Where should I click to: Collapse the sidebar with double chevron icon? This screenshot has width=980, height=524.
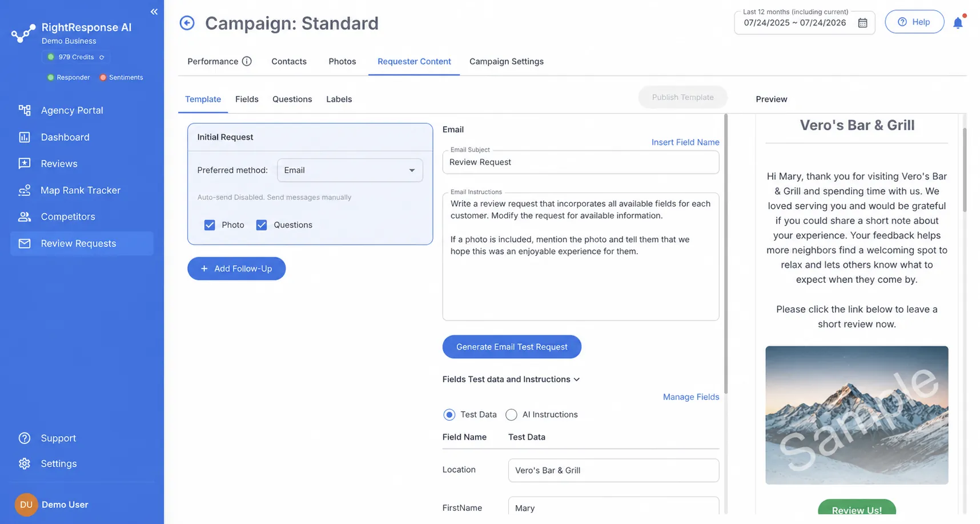click(x=154, y=11)
